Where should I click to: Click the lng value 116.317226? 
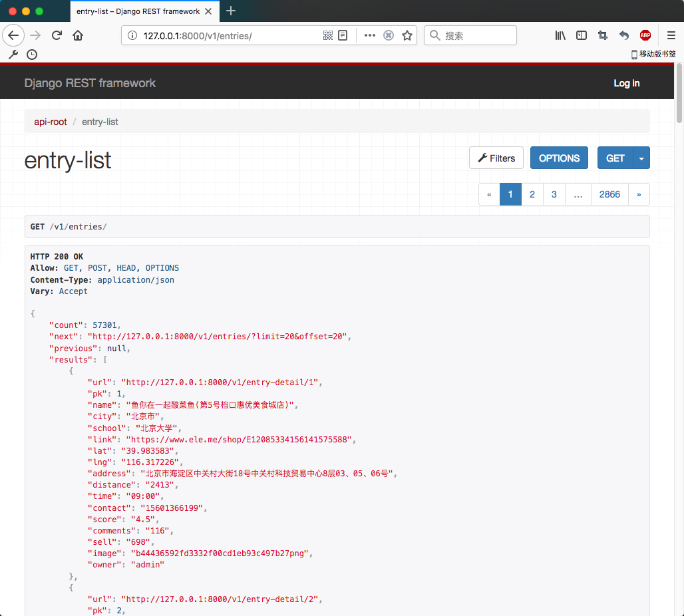click(150, 462)
